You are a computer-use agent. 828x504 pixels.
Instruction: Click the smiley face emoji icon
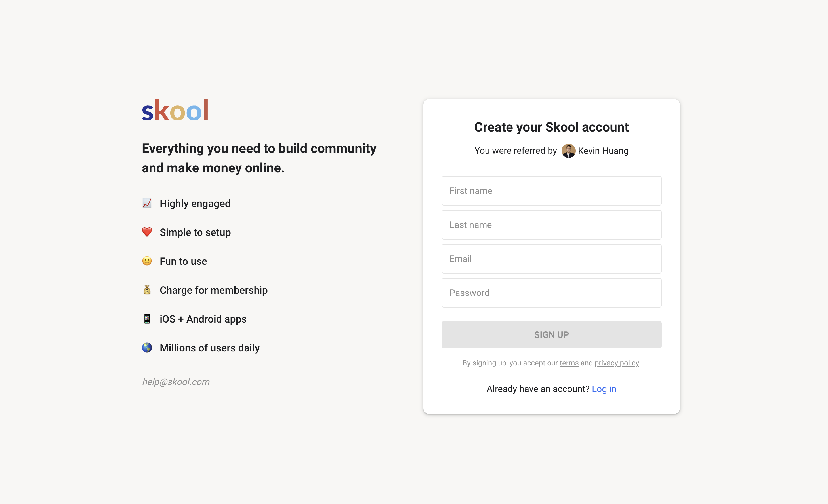click(147, 261)
